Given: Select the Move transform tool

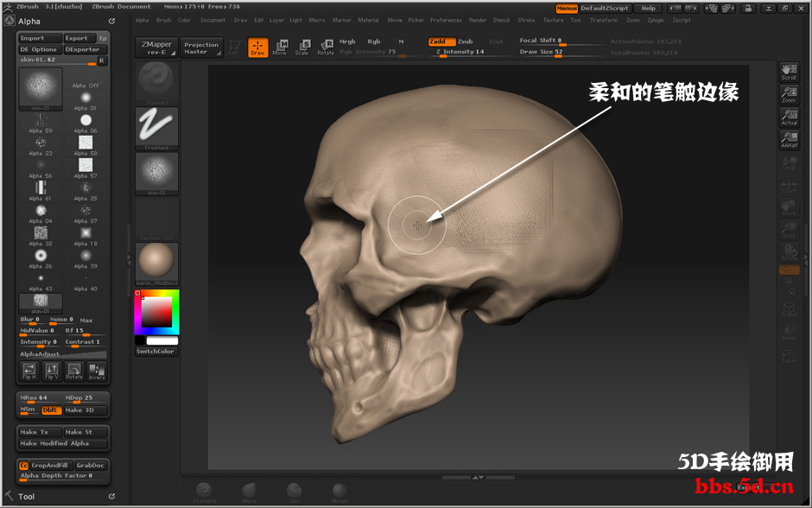Looking at the screenshot, I should pos(280,48).
